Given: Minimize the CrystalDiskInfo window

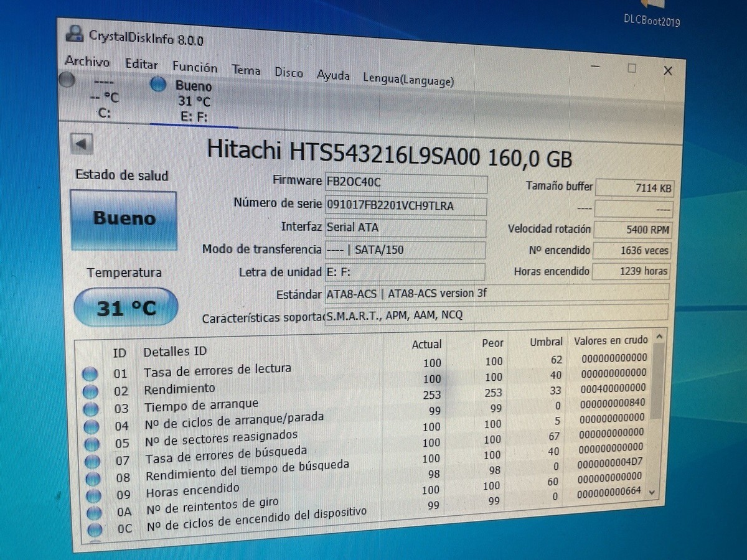Looking at the screenshot, I should 596,65.
